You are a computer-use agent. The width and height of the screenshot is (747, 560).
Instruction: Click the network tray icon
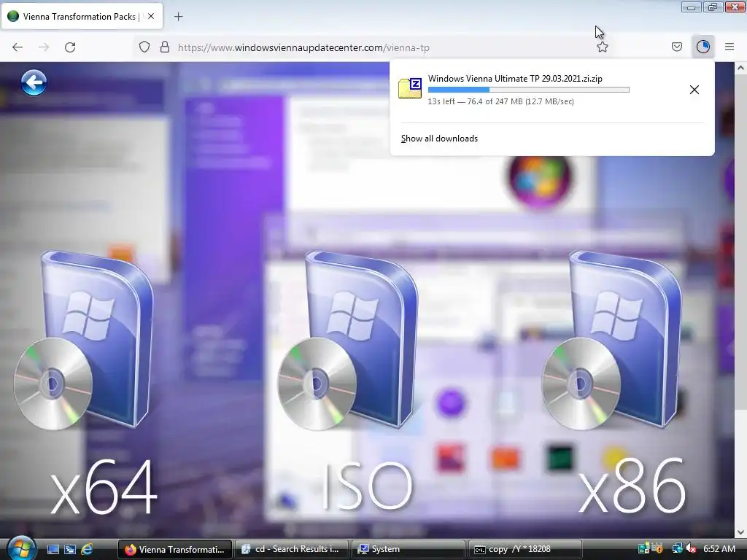[x=678, y=548]
